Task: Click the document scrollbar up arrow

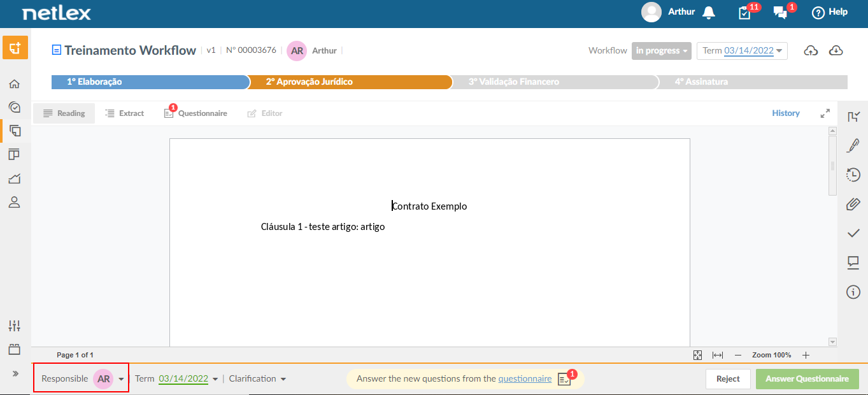Action: (x=832, y=131)
